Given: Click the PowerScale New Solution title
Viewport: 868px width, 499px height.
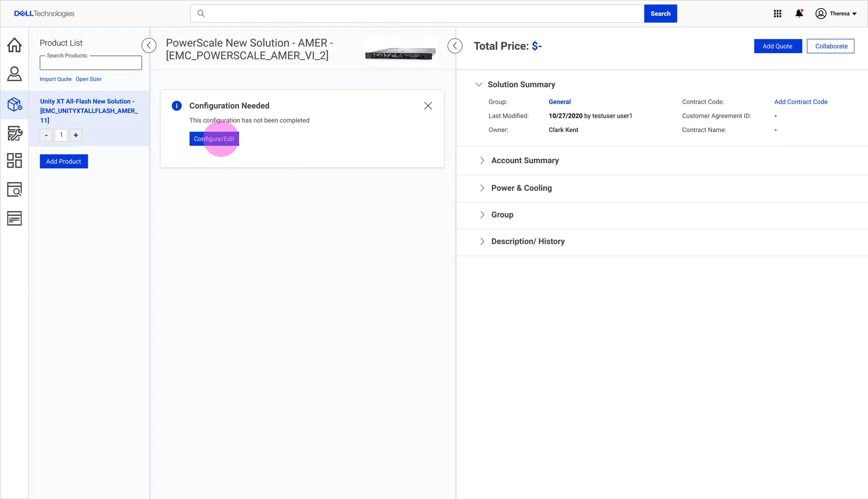Looking at the screenshot, I should click(x=250, y=49).
